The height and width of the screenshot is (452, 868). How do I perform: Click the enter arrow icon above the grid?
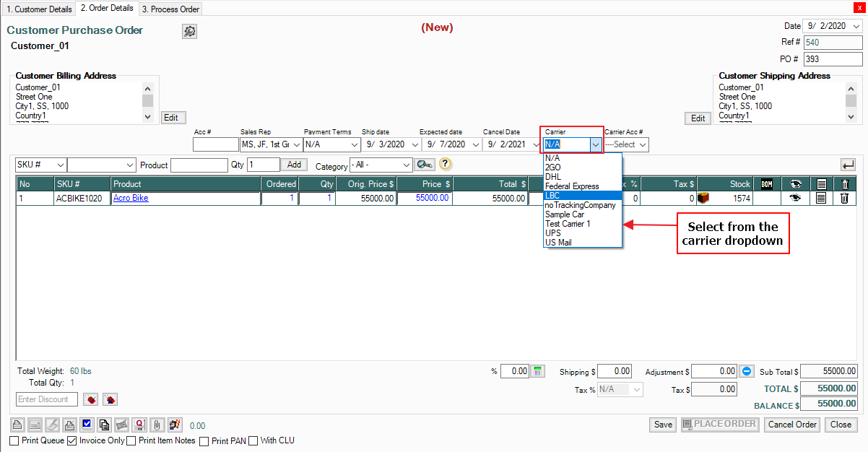tap(847, 165)
